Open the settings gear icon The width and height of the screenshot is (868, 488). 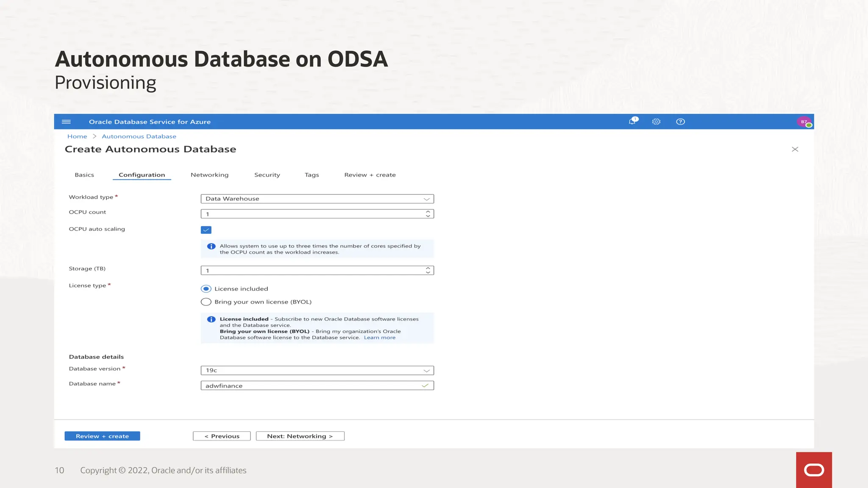point(656,122)
